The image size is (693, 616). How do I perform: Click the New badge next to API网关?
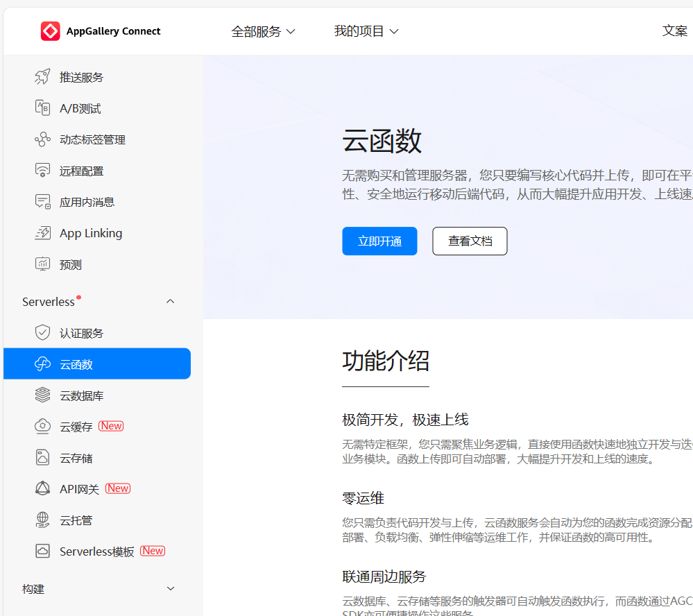click(x=118, y=488)
